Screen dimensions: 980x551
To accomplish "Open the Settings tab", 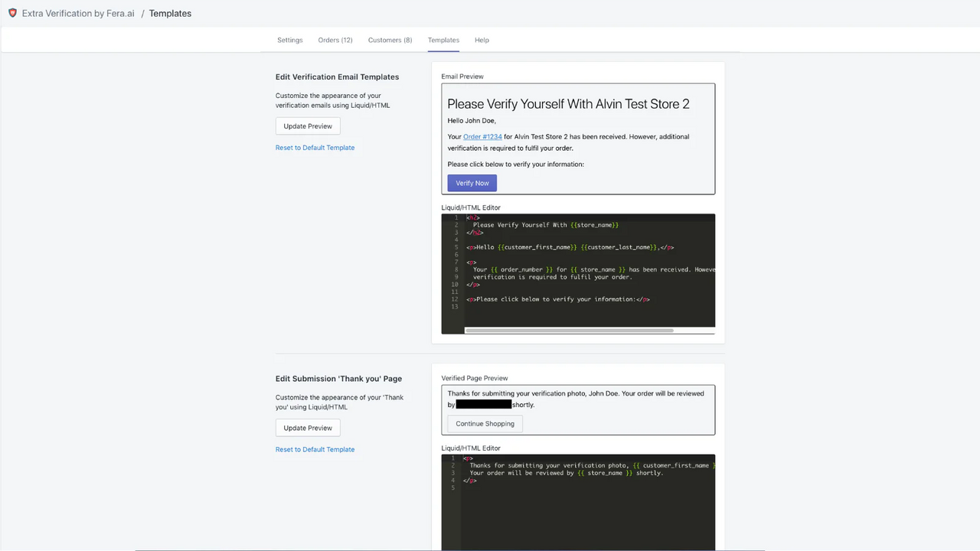I will pyautogui.click(x=290, y=40).
